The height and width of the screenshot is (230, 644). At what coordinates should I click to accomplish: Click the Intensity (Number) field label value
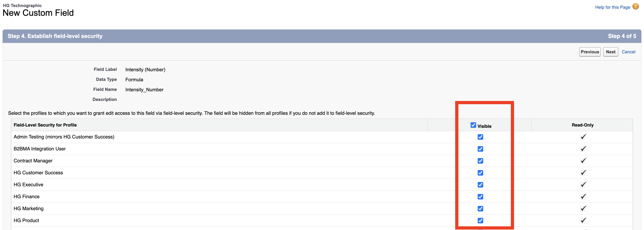(145, 70)
